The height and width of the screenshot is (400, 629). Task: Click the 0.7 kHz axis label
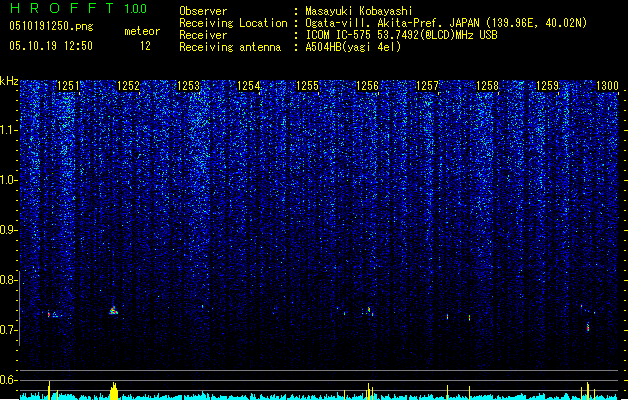pyautogui.click(x=8, y=330)
